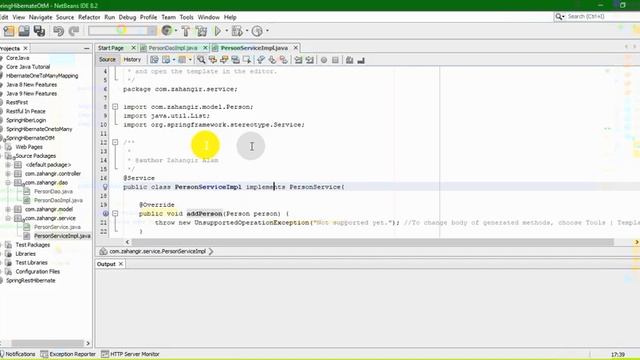The image size is (640, 360).
Task: Click the Previous Bookmark icon
Action: pyautogui.click(x=261, y=60)
